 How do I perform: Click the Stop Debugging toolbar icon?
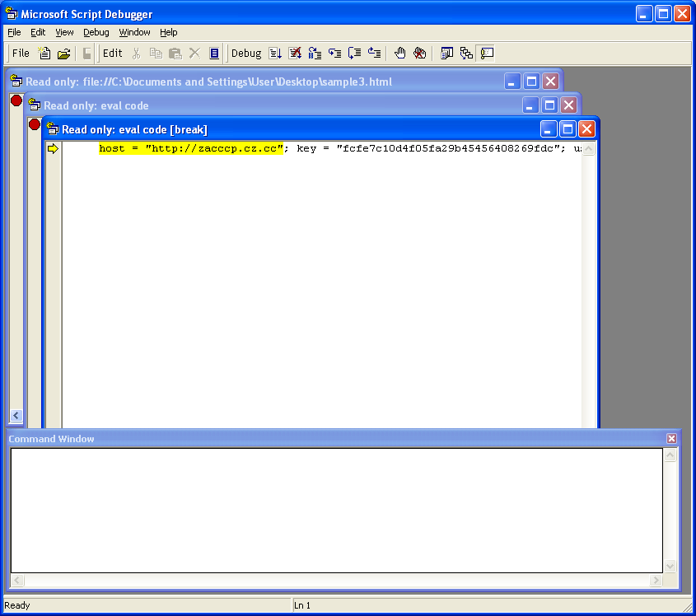click(x=295, y=54)
